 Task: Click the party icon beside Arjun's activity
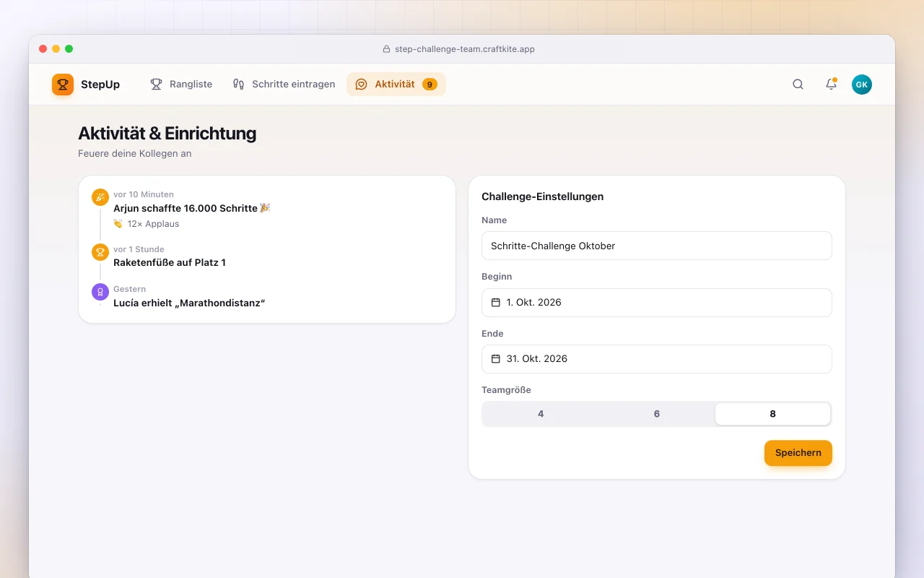100,197
